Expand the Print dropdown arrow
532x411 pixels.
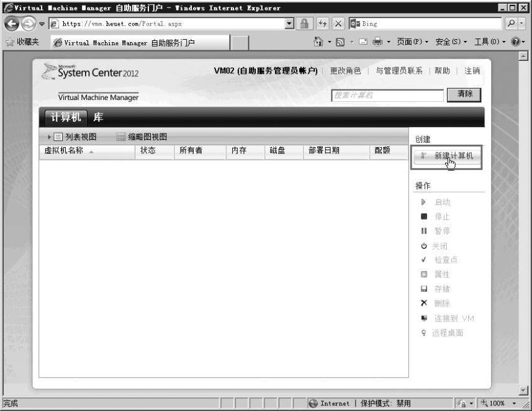(389, 42)
